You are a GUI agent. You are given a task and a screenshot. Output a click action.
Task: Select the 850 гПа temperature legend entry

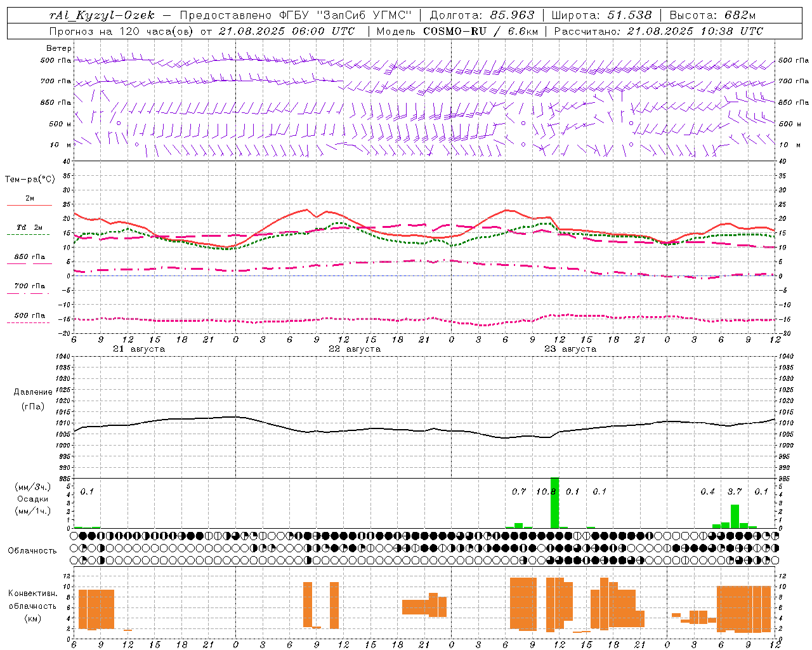(29, 257)
